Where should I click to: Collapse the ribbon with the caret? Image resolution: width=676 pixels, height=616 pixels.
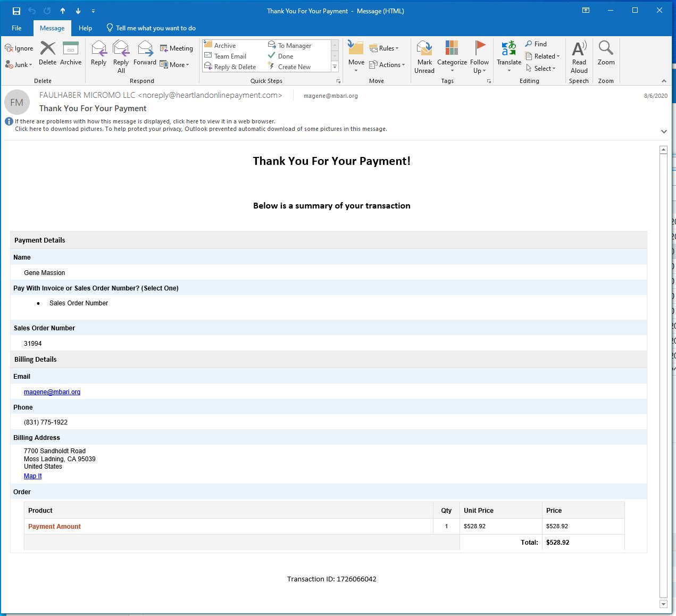click(664, 81)
